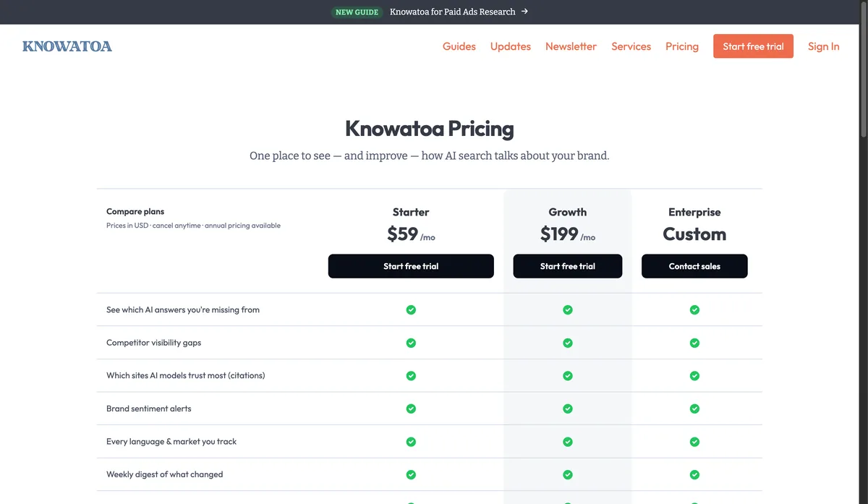
Task: Open the Guides nav item
Action: 459,46
